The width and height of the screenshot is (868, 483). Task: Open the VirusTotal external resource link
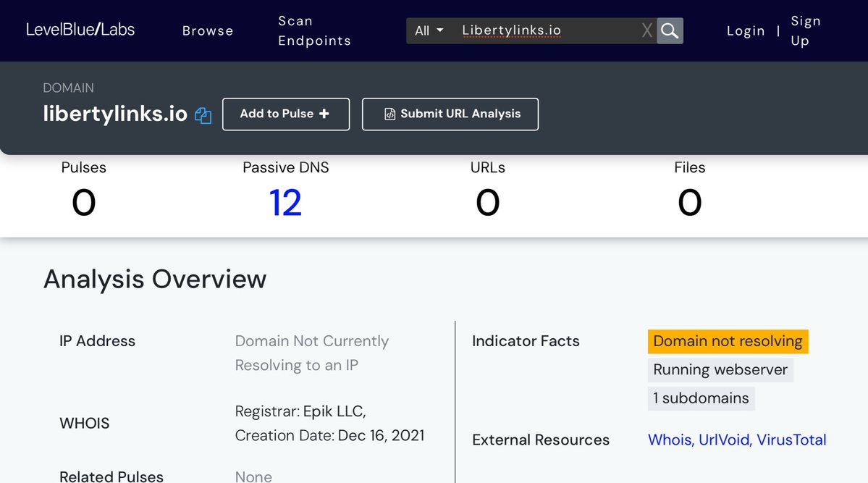pyautogui.click(x=791, y=440)
